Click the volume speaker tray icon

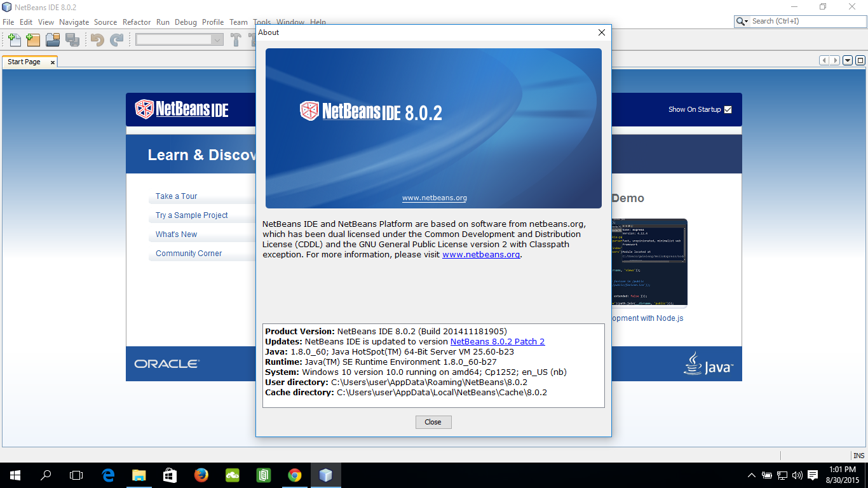tap(797, 475)
